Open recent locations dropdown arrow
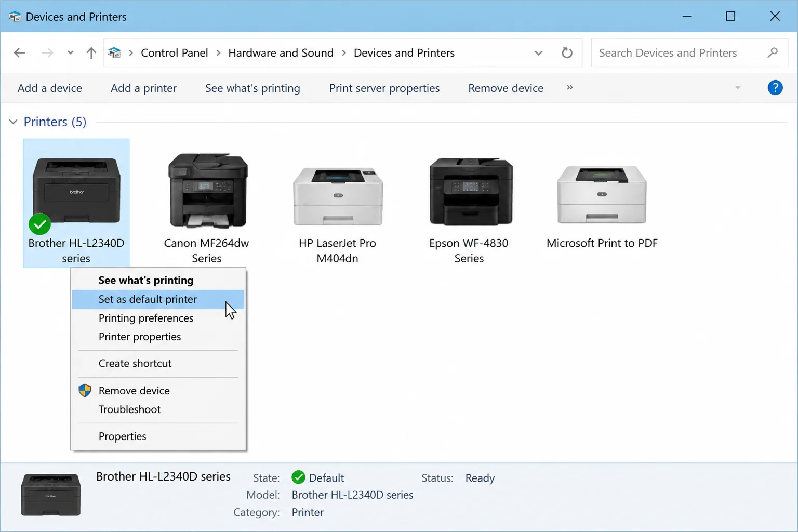This screenshot has width=798, height=532. point(70,52)
